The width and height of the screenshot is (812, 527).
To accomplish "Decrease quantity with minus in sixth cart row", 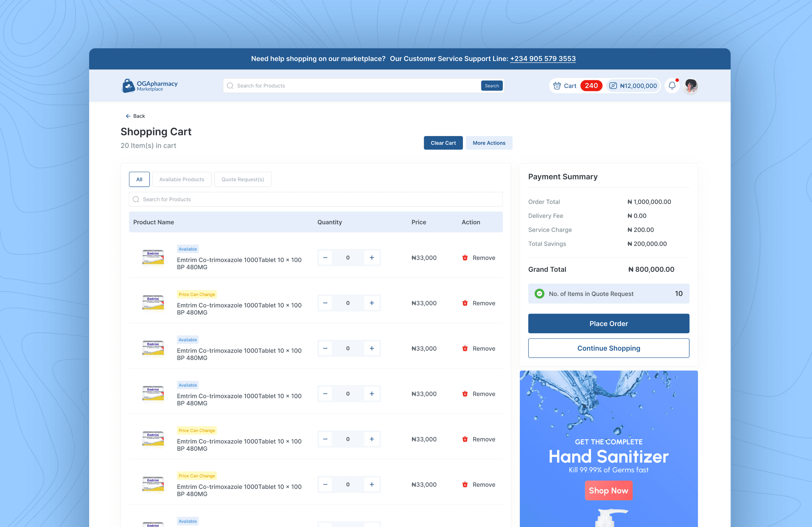I will (x=325, y=484).
